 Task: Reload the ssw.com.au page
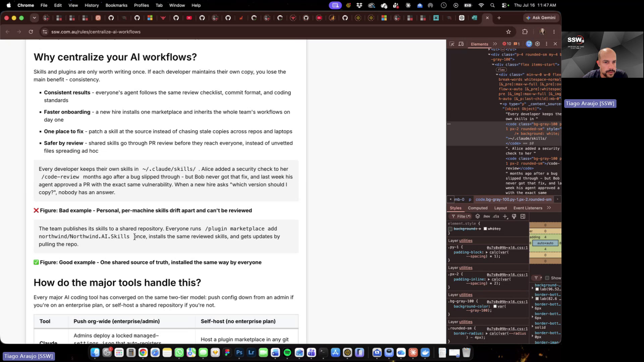click(x=31, y=32)
